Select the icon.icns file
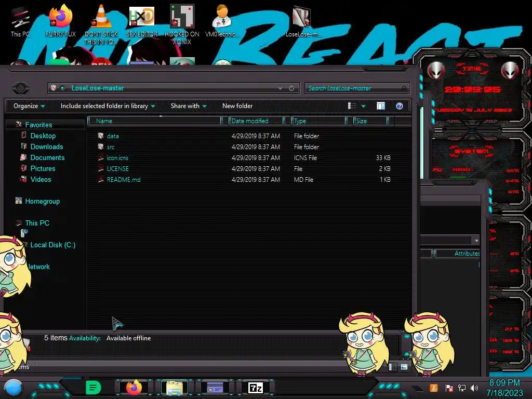The height and width of the screenshot is (399, 532). tap(117, 158)
